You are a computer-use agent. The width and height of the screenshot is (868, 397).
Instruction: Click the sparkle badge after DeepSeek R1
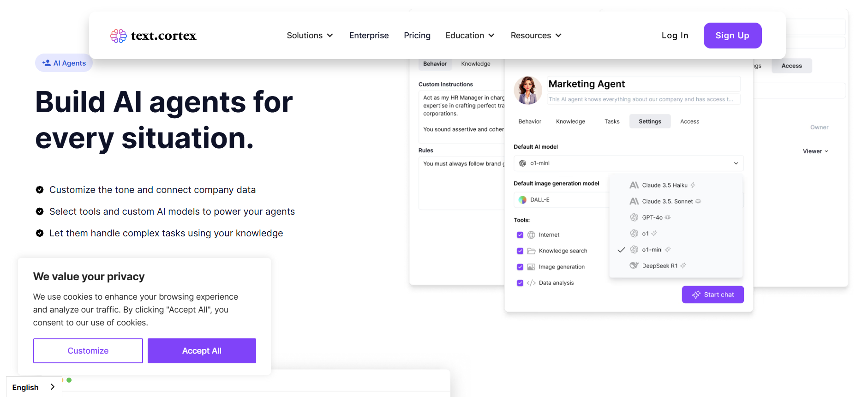(683, 265)
